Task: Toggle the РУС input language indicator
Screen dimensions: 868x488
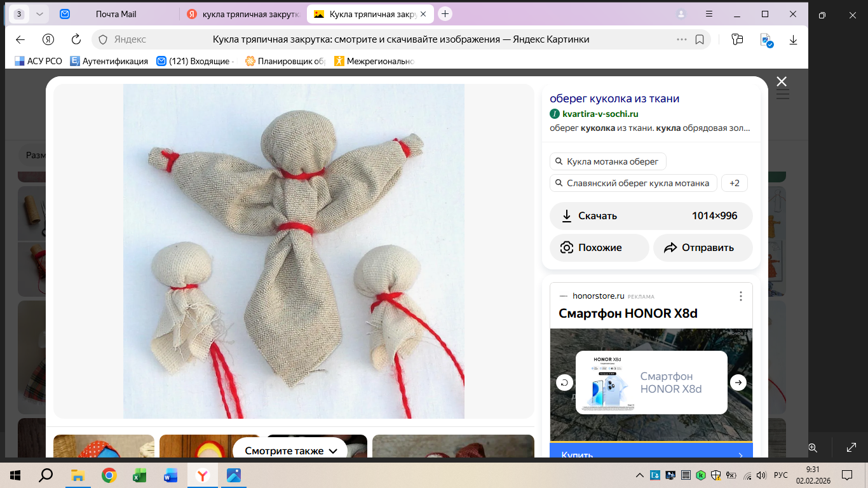Action: tap(781, 475)
